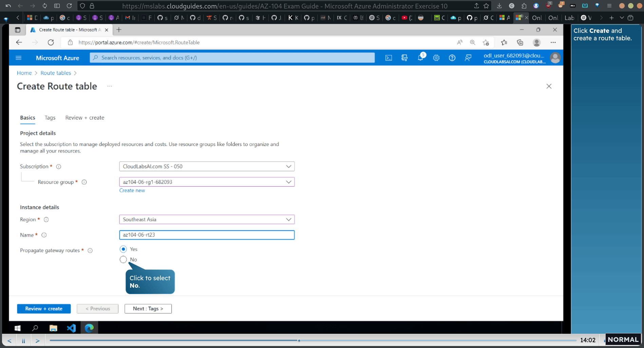Viewport: 644px width, 348px height.
Task: Click the 14:02 time in the guide bar
Action: point(588,340)
